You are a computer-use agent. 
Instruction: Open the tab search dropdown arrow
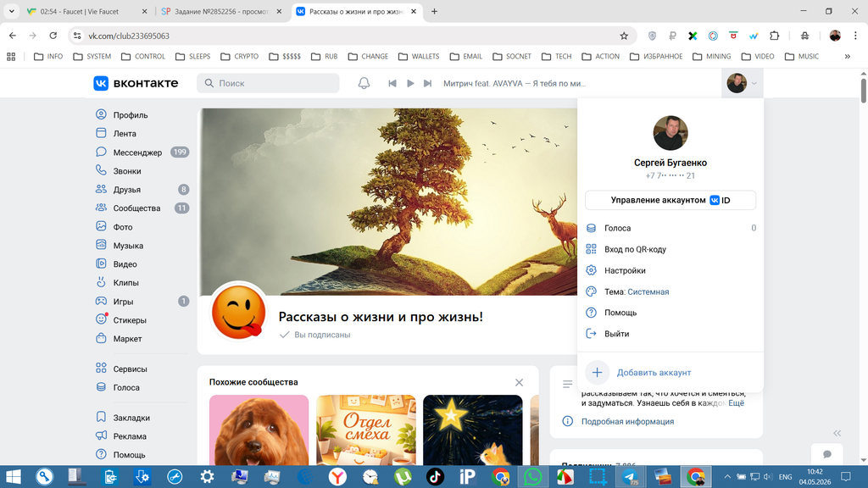click(x=11, y=11)
